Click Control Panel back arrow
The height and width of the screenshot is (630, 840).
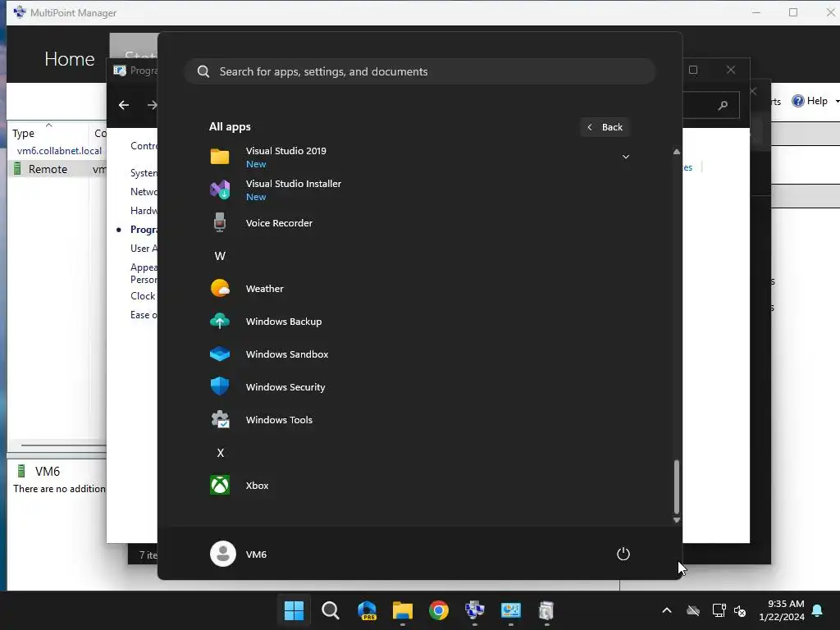tap(124, 105)
